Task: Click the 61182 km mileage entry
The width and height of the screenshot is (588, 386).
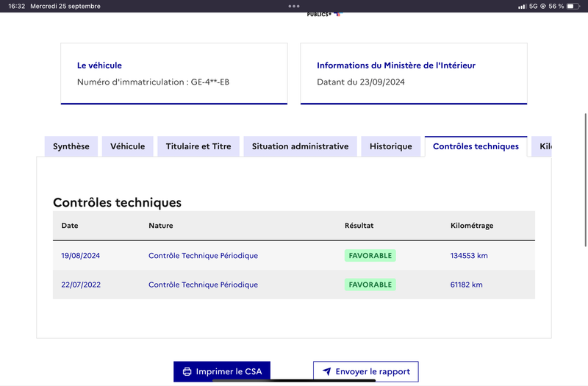Action: click(x=467, y=285)
